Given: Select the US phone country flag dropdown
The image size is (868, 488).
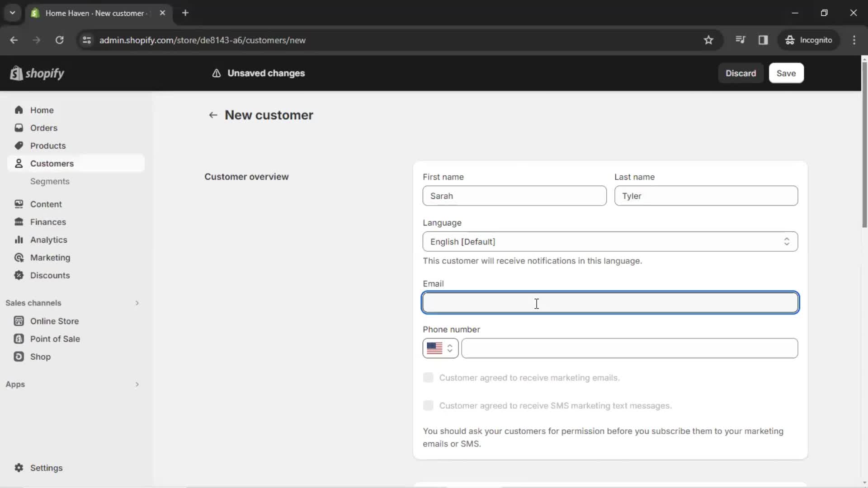Looking at the screenshot, I should click(x=440, y=348).
